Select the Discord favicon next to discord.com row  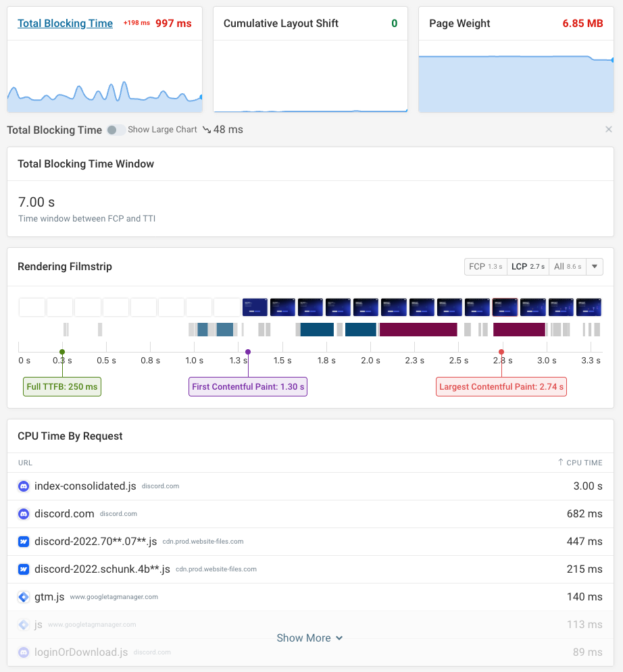click(24, 513)
